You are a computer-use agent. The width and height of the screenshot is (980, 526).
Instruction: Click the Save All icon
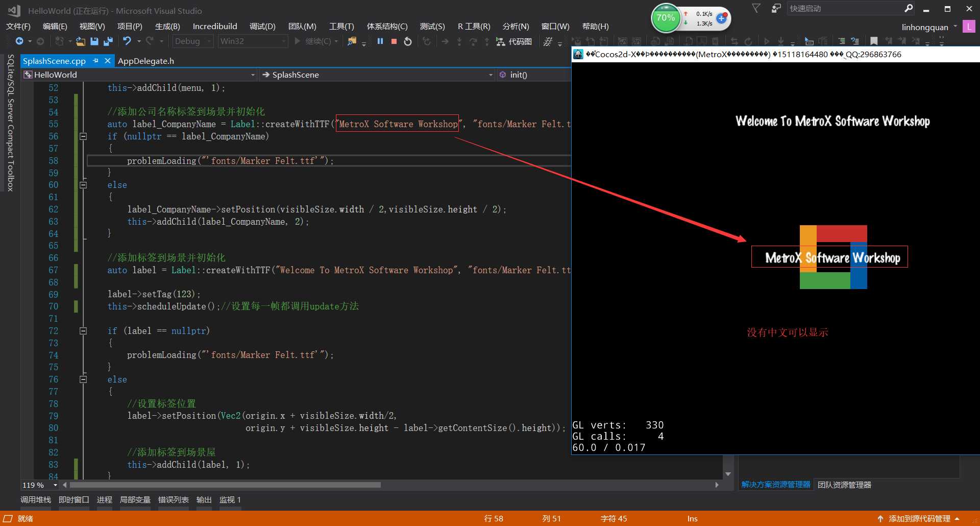[x=108, y=41]
